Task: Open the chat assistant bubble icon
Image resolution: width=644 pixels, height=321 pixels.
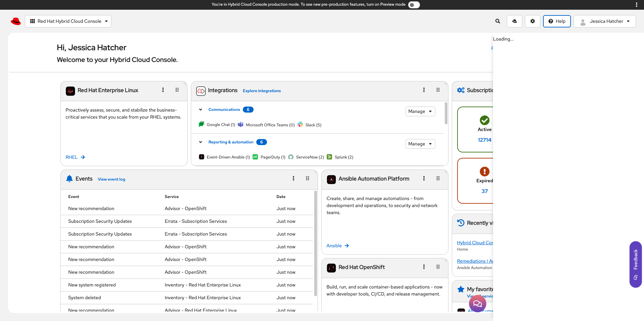Action: [x=477, y=304]
